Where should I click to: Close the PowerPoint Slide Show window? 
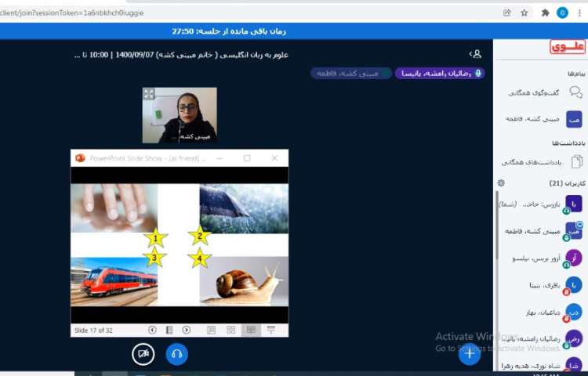(274, 158)
